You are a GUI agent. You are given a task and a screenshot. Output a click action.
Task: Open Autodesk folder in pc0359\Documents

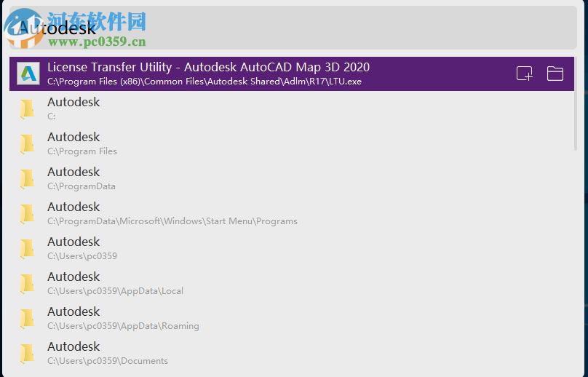tap(292, 352)
